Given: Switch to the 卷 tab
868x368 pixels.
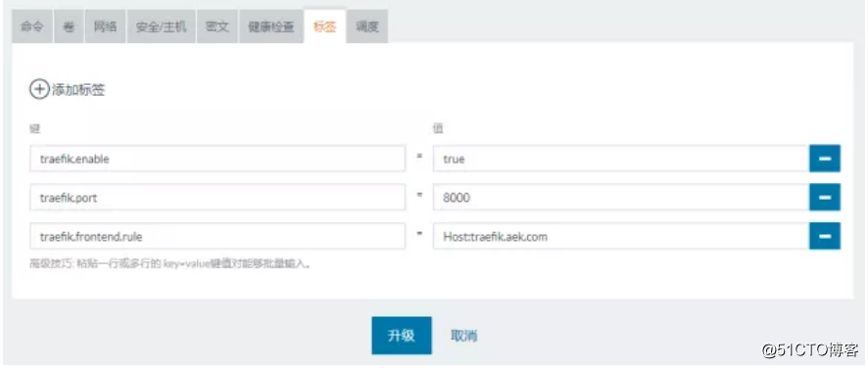Looking at the screenshot, I should [x=69, y=26].
